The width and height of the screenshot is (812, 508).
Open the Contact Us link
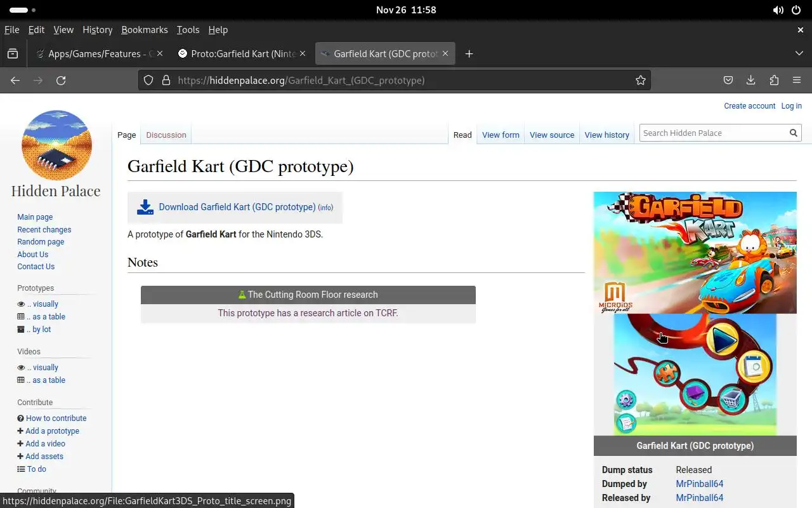[36, 267]
